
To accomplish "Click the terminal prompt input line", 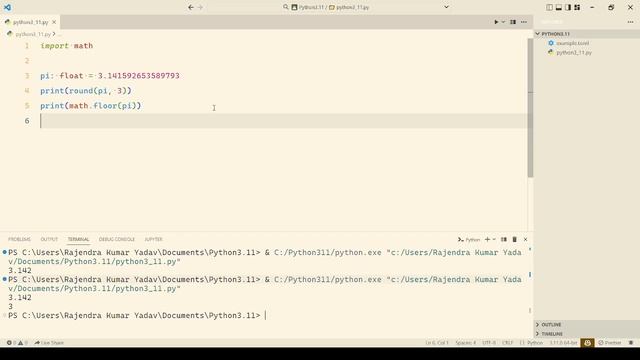I will click(x=137, y=316).
